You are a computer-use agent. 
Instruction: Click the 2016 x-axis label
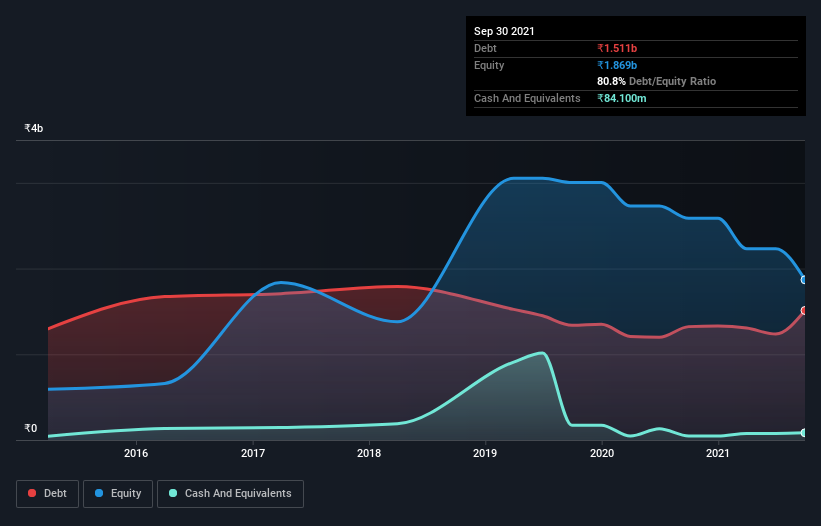136,453
